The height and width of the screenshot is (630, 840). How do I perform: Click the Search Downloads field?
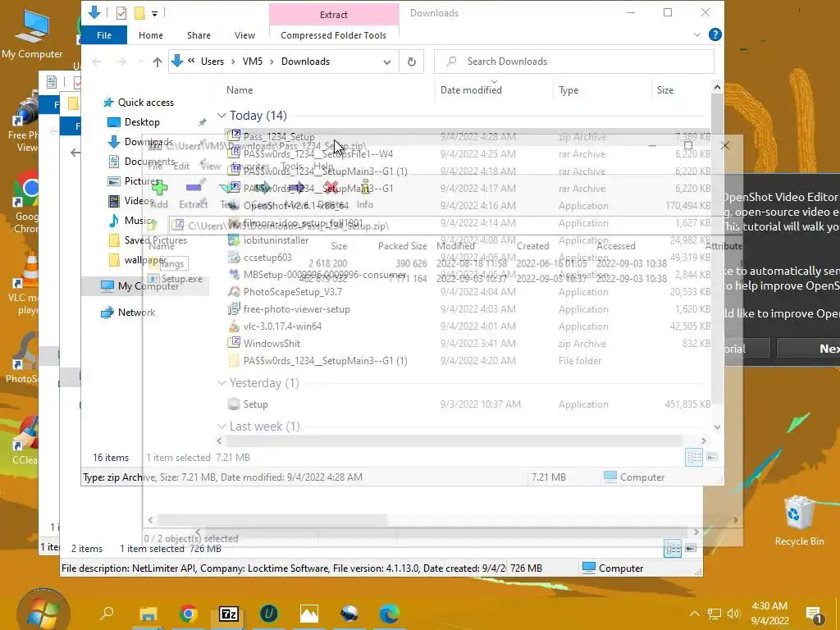click(574, 62)
